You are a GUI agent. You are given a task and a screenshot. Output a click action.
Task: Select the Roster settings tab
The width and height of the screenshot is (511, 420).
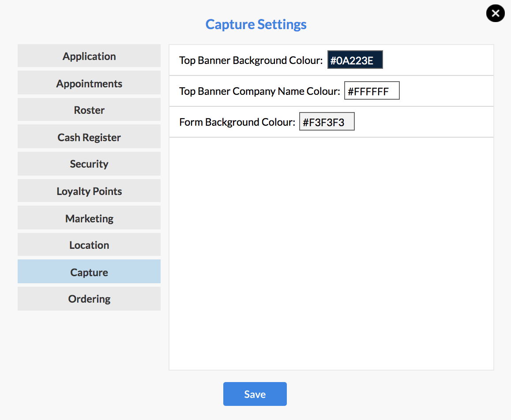89,110
